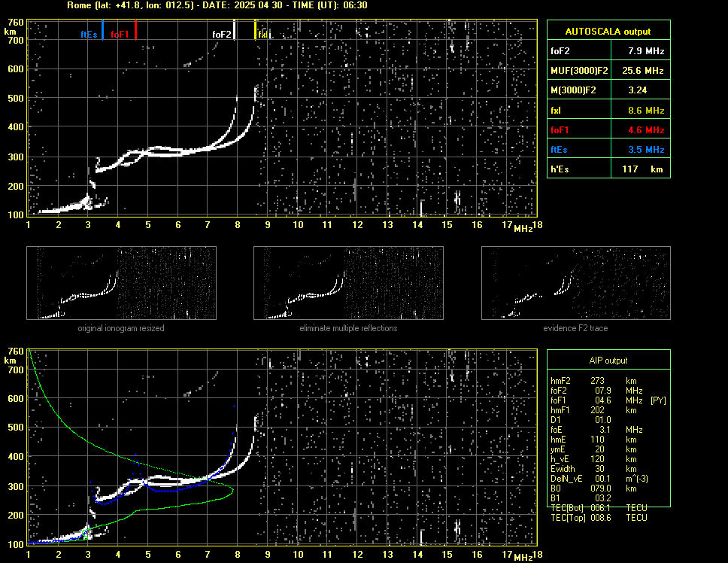Open the evidence F2 trace thumbnail
The width and height of the screenshot is (728, 563).
click(576, 283)
